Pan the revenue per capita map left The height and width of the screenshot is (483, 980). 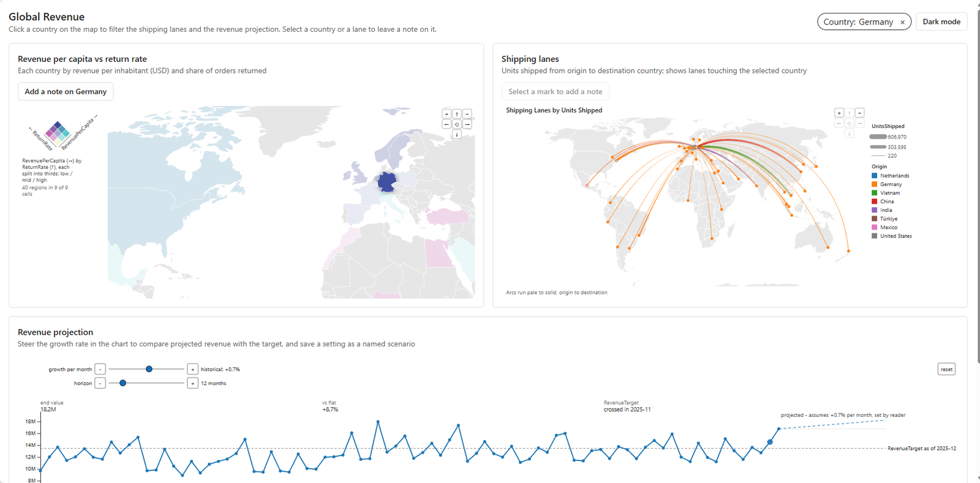tap(447, 124)
